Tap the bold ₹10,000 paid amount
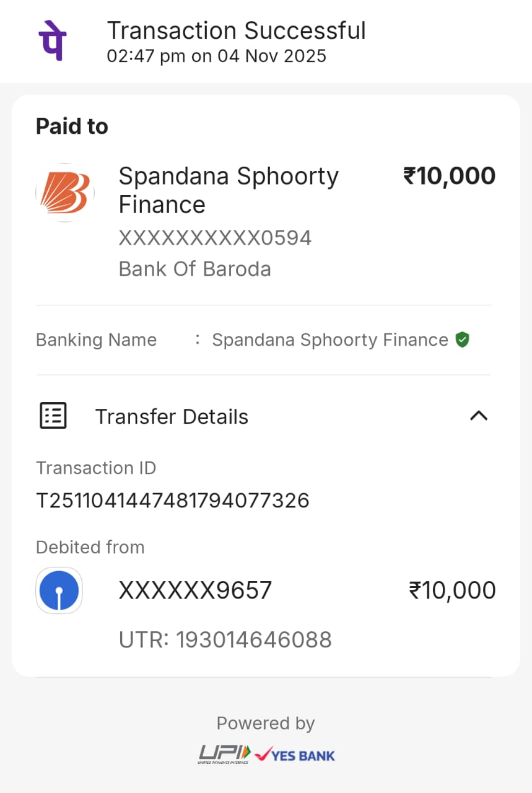Viewport: 532px width, 793px height. pos(449,176)
